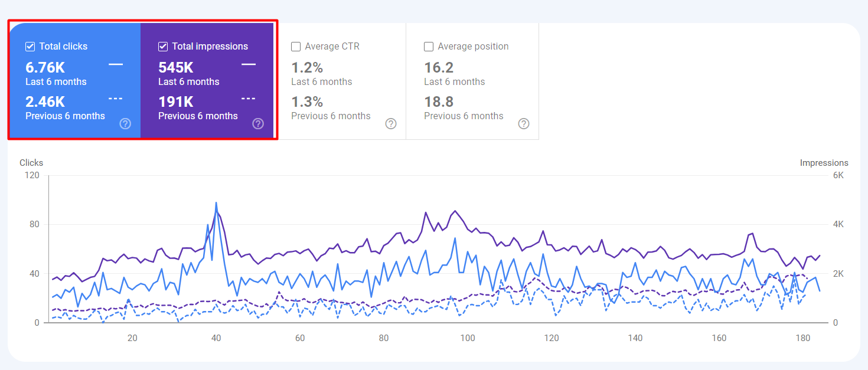Image resolution: width=868 pixels, height=370 pixels.
Task: Click the clicks peak near day 40
Action: (216, 203)
